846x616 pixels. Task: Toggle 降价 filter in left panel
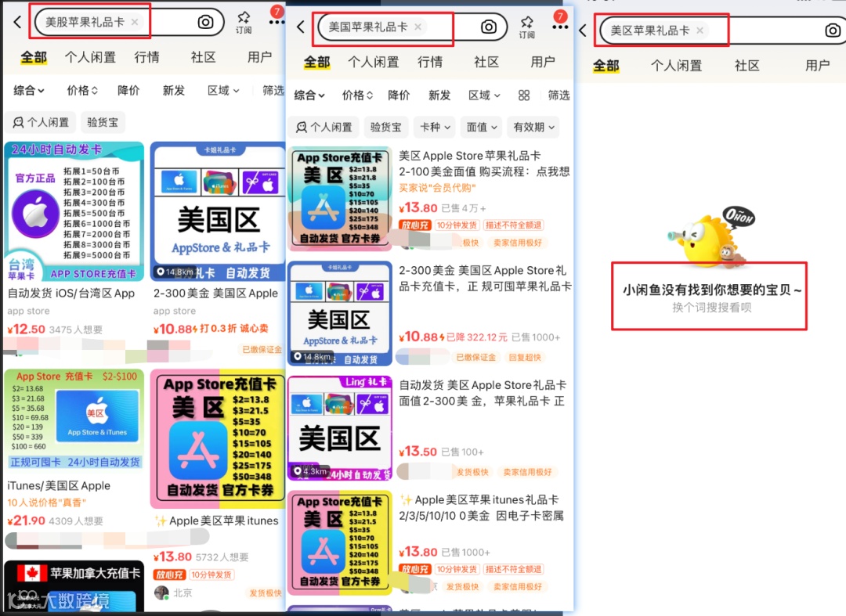coord(128,91)
